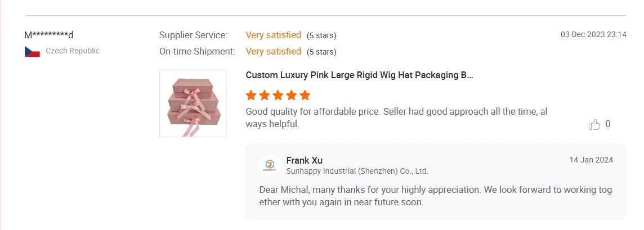Click the Frank Xu replier name

304,160
